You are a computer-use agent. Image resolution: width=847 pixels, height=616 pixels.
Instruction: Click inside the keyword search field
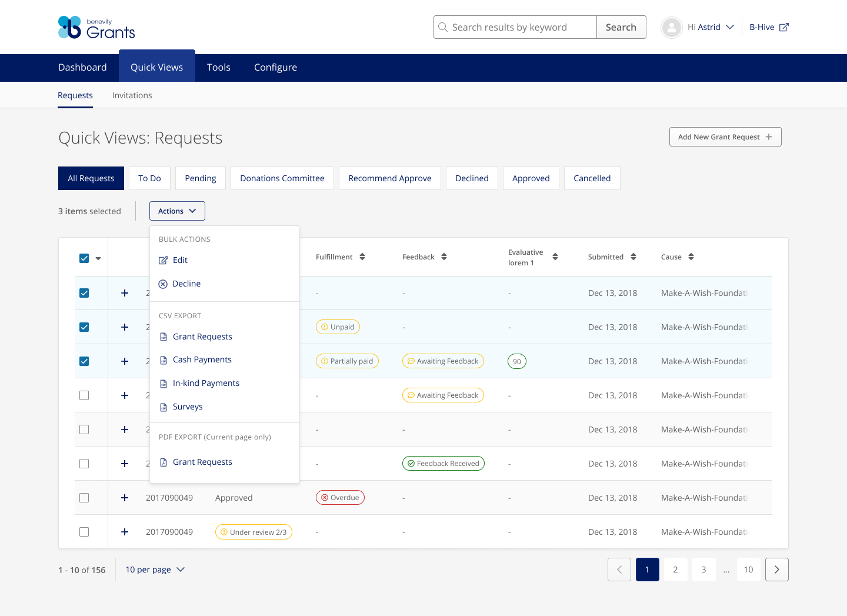pyautogui.click(x=518, y=27)
